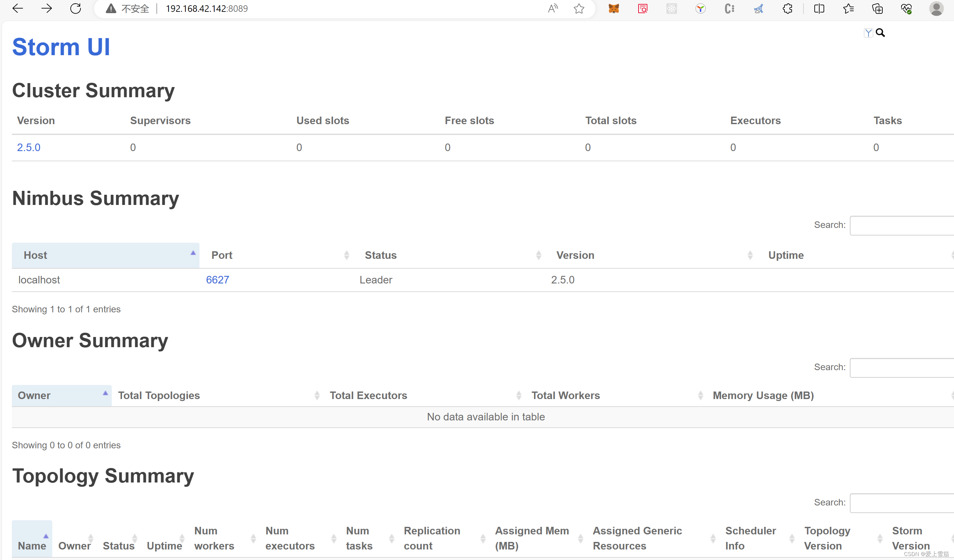Open the browser profile menu
Image resolution: width=954 pixels, height=560 pixels.
click(x=936, y=8)
